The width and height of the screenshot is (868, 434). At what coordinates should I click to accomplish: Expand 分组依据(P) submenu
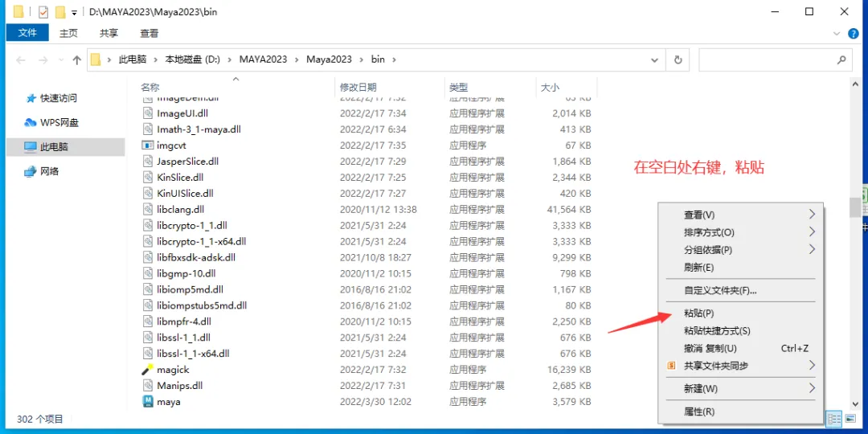pyautogui.click(x=812, y=249)
